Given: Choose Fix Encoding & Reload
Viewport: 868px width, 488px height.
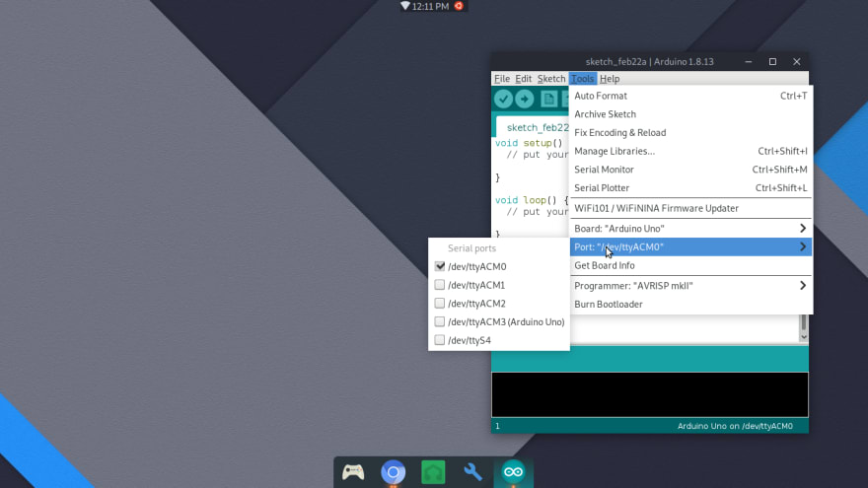Looking at the screenshot, I should [x=690, y=133].
